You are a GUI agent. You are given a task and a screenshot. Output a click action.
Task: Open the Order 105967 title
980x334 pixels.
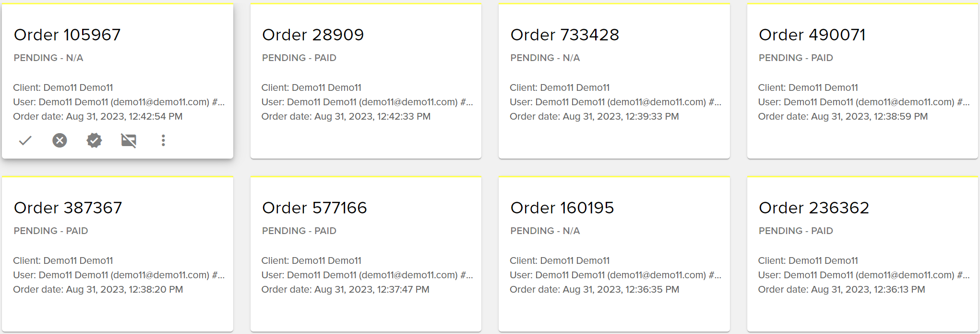click(67, 35)
